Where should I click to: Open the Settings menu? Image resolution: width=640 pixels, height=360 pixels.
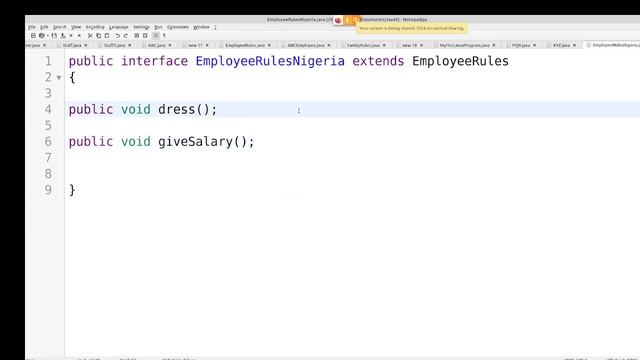[x=141, y=27]
